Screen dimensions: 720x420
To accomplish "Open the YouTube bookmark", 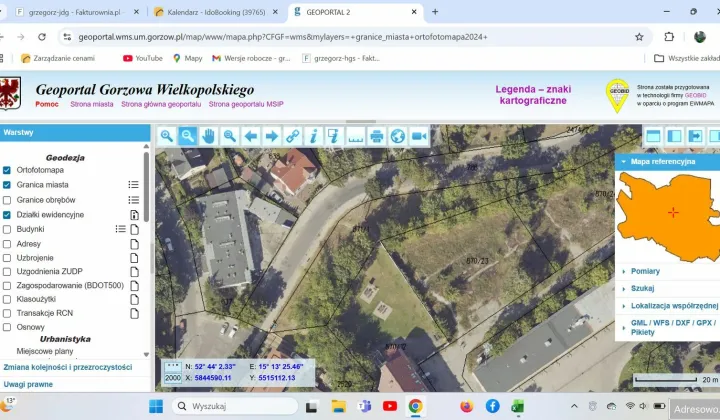I will (143, 58).
